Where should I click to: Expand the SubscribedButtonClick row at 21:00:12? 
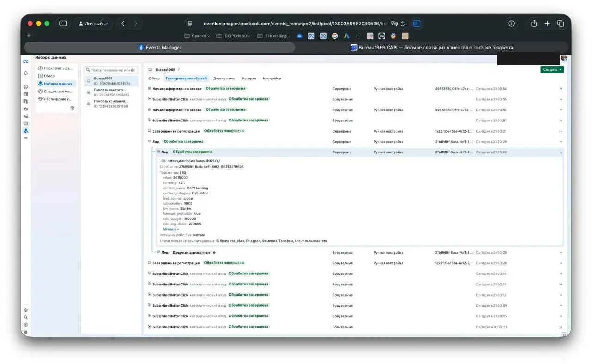tap(561, 295)
